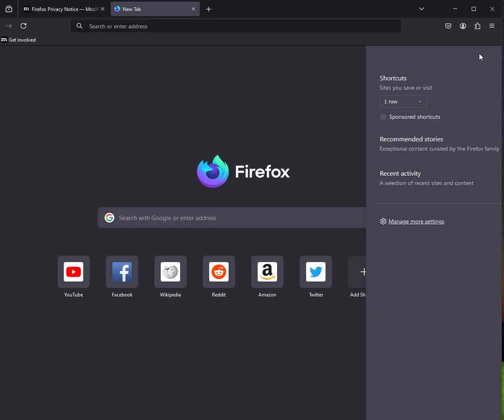Screen dimensions: 504x420
Task: Click 'Sites you save or visit' text
Action: tap(406, 88)
